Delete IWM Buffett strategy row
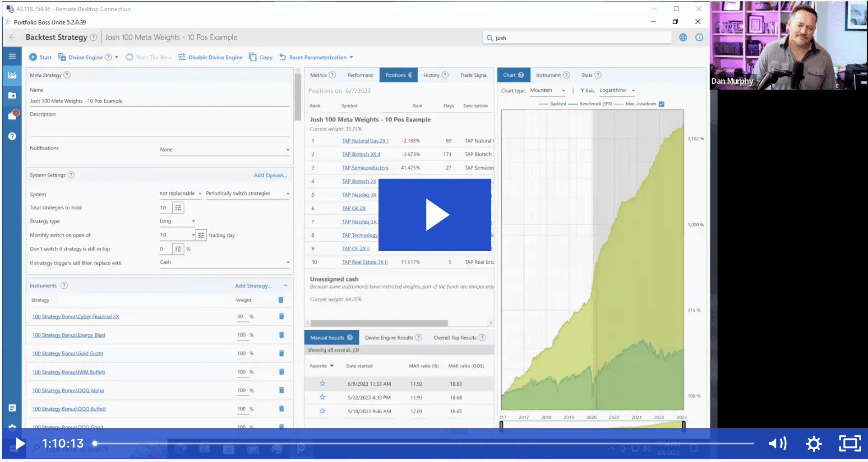This screenshot has width=868, height=462. click(x=282, y=372)
